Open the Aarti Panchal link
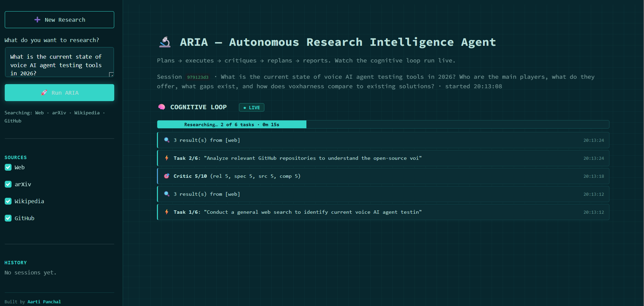 [x=44, y=302]
